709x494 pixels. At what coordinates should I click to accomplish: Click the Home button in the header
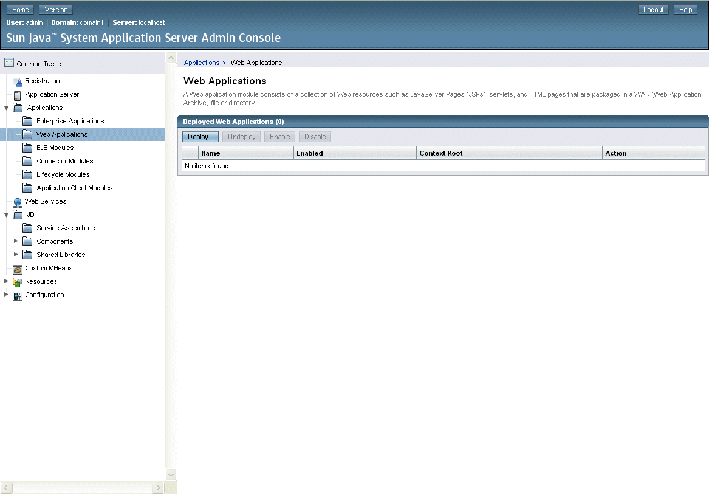tap(20, 9)
